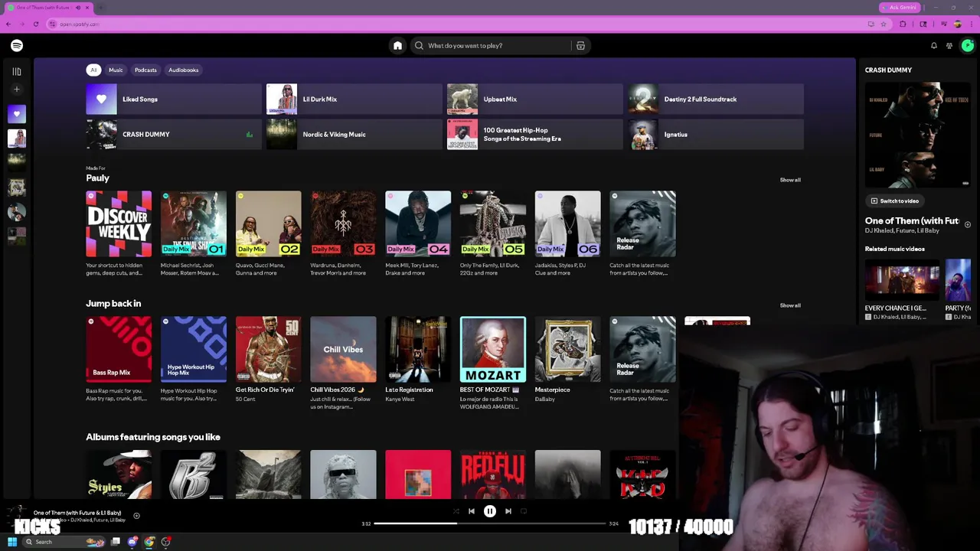The width and height of the screenshot is (980, 551).
Task: Click the Home button next to search
Action: point(397,46)
